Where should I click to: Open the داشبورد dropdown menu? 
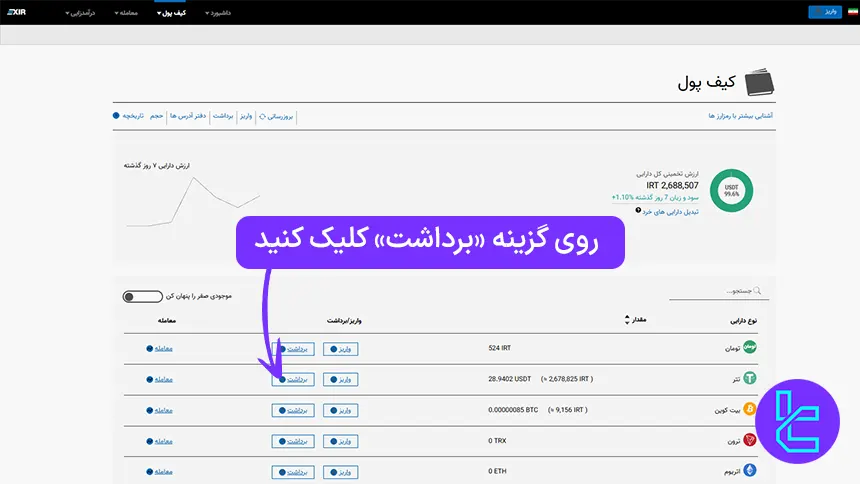[218, 13]
